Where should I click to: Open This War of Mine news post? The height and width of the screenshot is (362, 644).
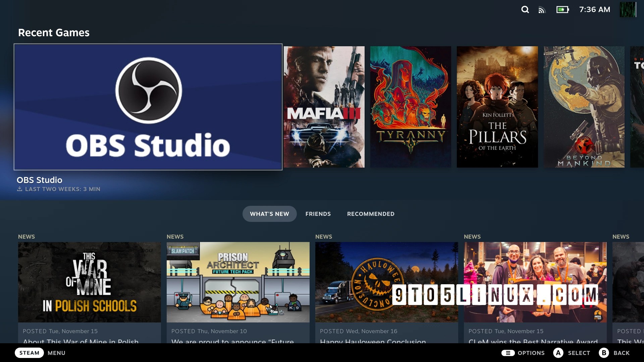pos(89,282)
